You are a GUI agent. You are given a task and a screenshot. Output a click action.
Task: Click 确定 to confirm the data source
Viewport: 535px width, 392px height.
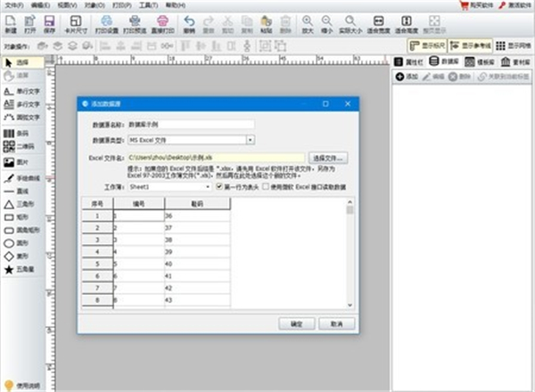tap(296, 323)
